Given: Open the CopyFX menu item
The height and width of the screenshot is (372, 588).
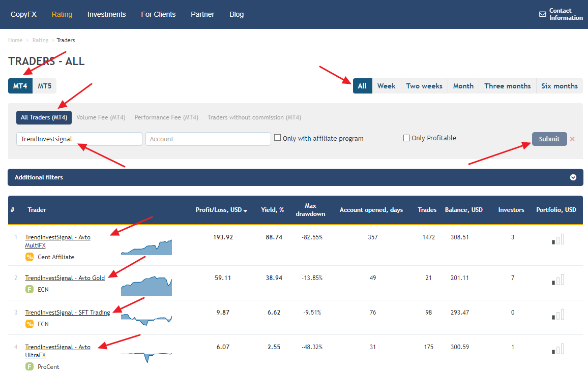Looking at the screenshot, I should pyautogui.click(x=23, y=14).
